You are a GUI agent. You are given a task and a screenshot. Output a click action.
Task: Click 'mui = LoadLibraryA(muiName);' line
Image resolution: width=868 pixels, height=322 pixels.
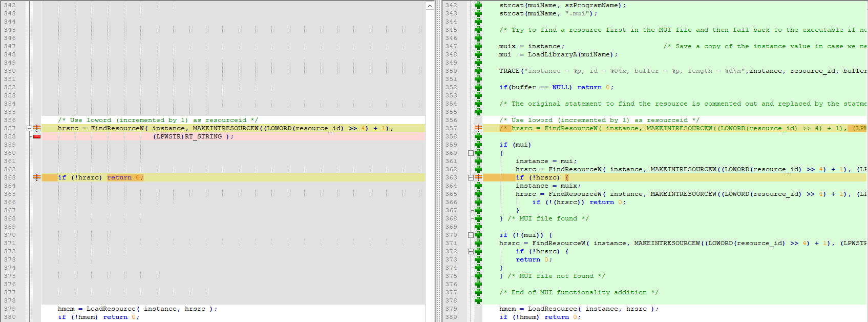pyautogui.click(x=558, y=54)
